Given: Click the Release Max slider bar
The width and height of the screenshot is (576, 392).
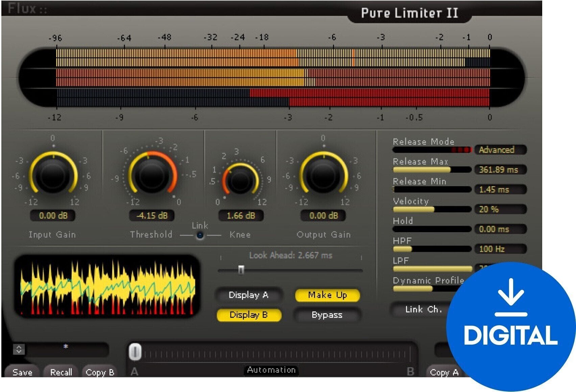Looking at the screenshot, I should 432,170.
